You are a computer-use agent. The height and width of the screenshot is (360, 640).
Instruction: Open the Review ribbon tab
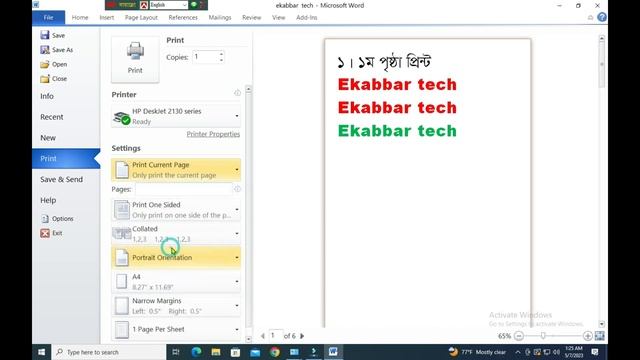[x=251, y=18]
